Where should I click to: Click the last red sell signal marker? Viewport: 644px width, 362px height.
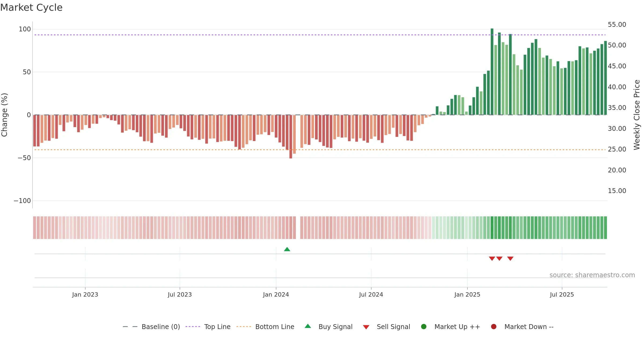tap(510, 258)
